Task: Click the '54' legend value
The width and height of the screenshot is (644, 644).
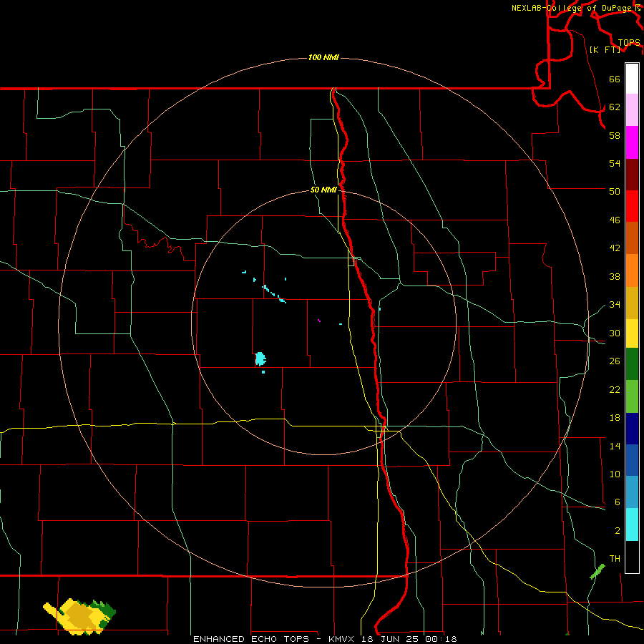Action: point(615,163)
